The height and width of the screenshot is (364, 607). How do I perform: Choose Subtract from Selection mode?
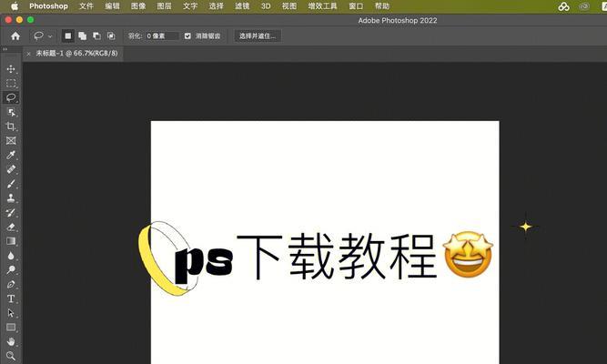point(96,36)
